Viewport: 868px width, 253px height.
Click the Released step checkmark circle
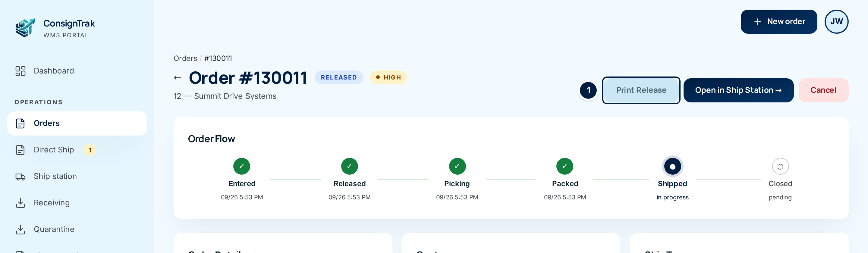(x=349, y=166)
